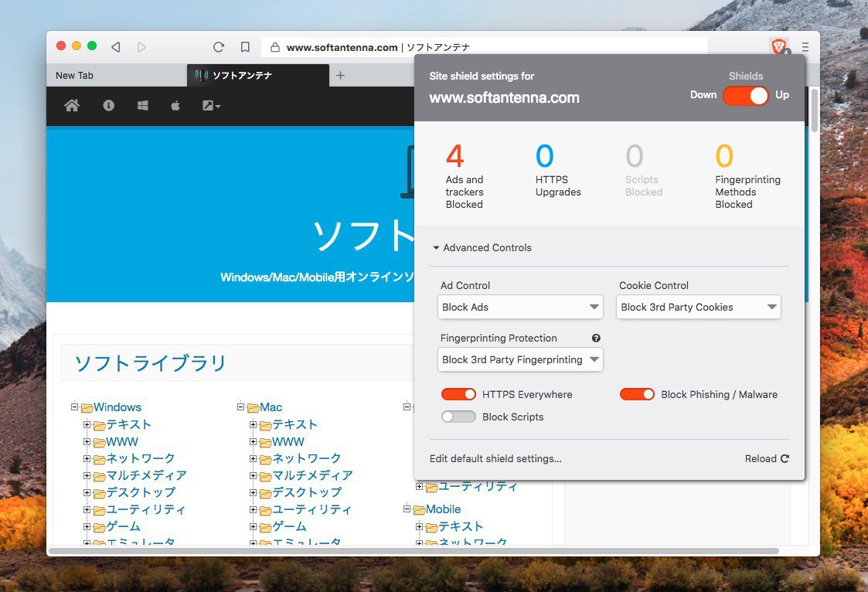
Task: Open the Mac category link
Action: click(271, 407)
